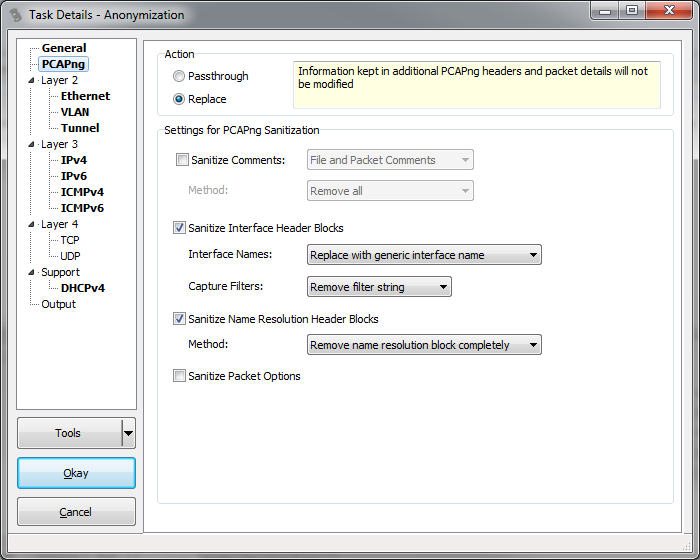700x560 pixels.
Task: Open the VLAN settings page
Action: point(75,112)
